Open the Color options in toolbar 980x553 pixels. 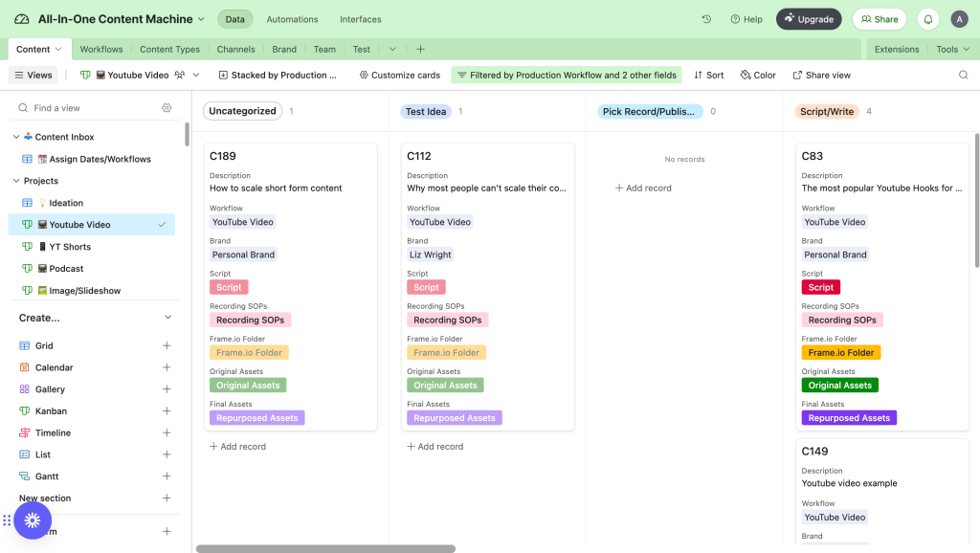(758, 75)
